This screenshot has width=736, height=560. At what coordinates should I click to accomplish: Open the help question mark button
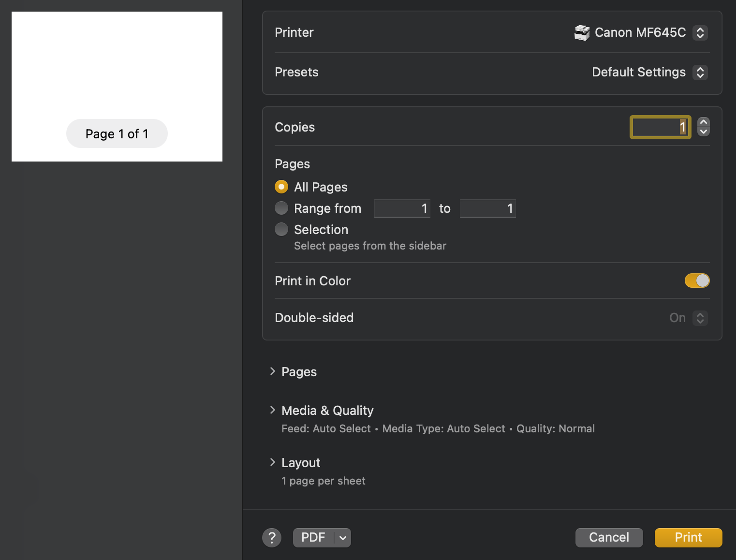pyautogui.click(x=272, y=537)
